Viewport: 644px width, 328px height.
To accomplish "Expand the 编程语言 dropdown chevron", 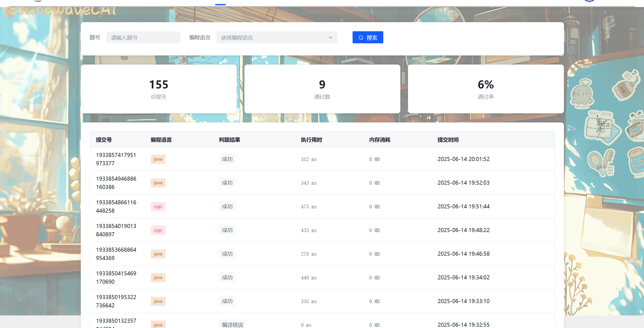I will point(330,38).
